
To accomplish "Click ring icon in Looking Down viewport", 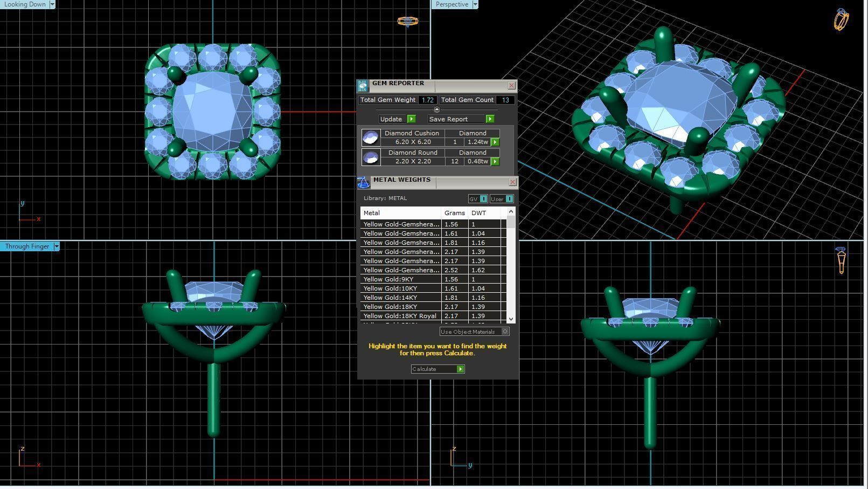I will pos(407,21).
